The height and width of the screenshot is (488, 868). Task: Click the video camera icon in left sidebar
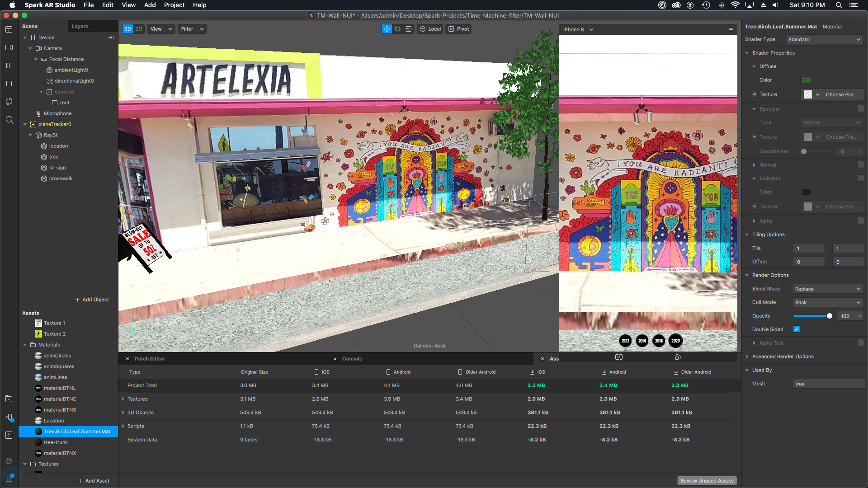tap(9, 47)
